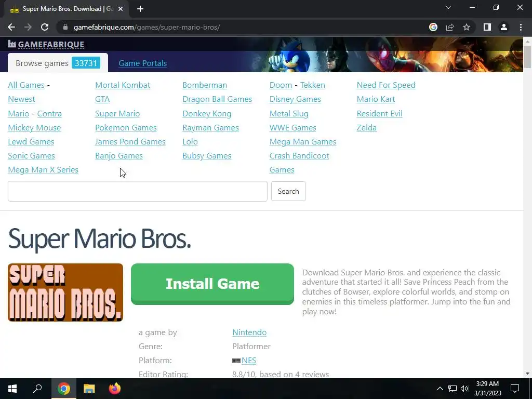Open Mickey Mouse games link
532x399 pixels.
click(x=34, y=128)
